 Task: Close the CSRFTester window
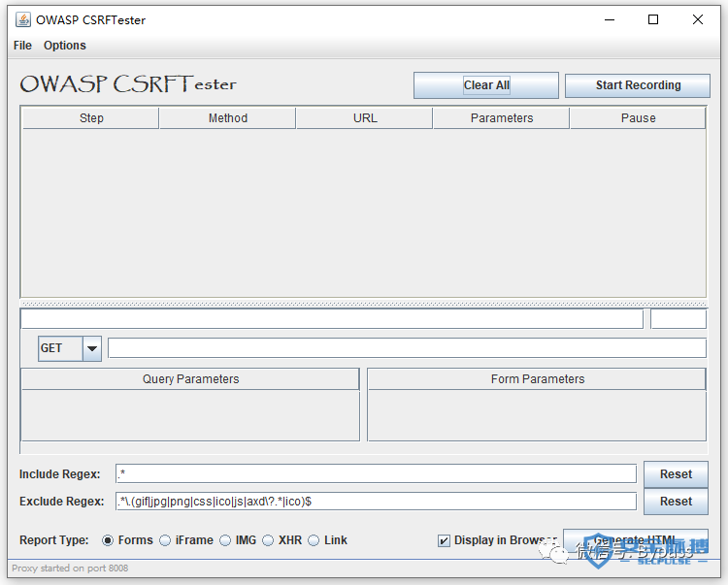click(x=697, y=20)
